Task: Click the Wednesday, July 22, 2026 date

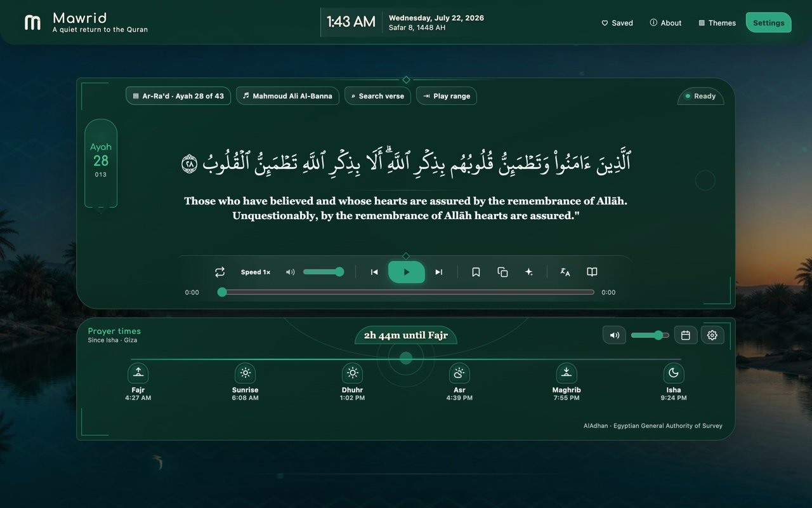Action: (x=436, y=18)
